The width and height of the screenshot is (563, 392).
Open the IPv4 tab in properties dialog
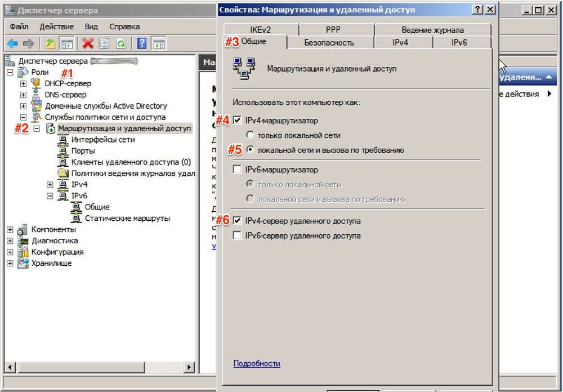400,42
